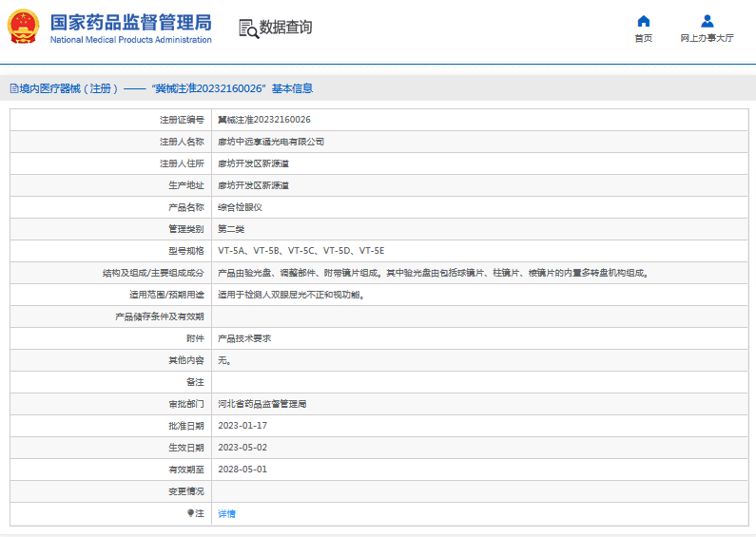
Task: Open the 数据查询 search icon
Action: 248,29
